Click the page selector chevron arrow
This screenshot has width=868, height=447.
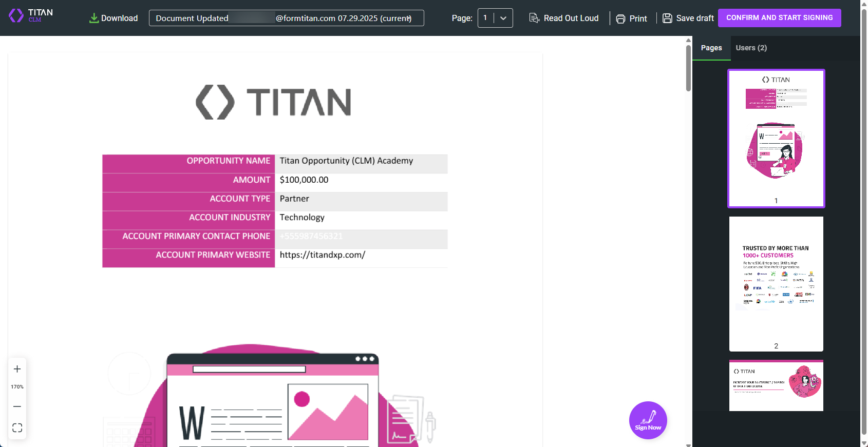(x=503, y=18)
